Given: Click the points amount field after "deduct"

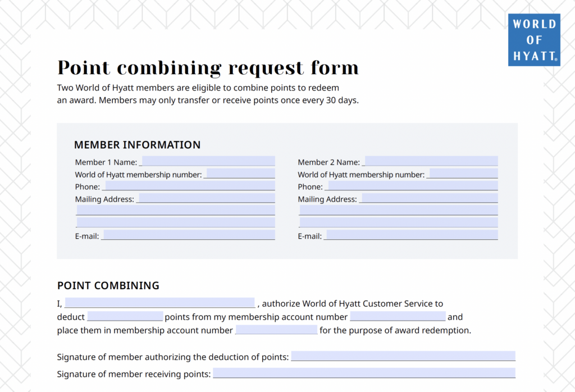Looking at the screenshot, I should coord(125,316).
